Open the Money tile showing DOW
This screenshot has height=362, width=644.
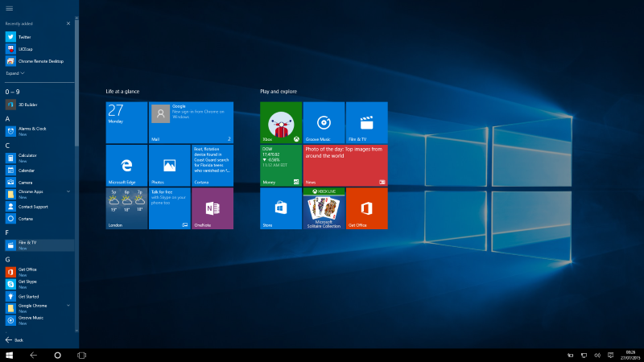tap(281, 166)
